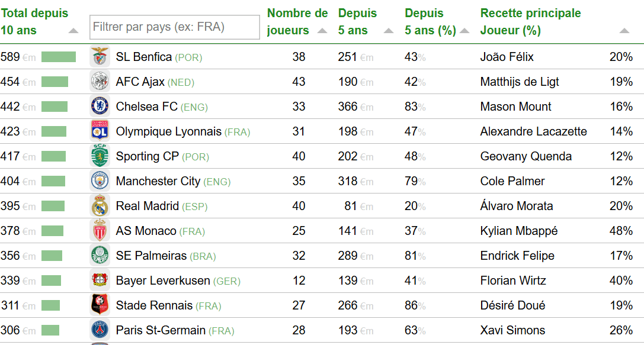Open the SE Palmeiras team link
This screenshot has height=345, width=644.
tap(151, 256)
